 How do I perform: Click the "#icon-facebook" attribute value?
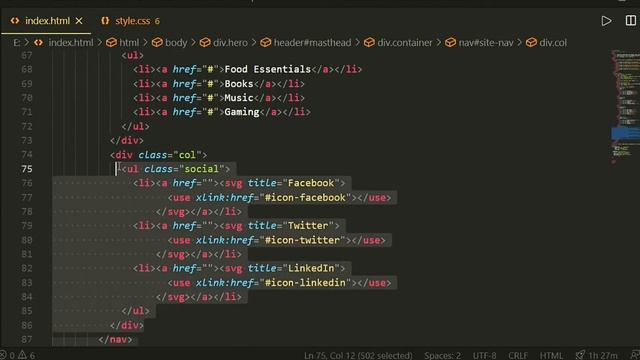305,198
